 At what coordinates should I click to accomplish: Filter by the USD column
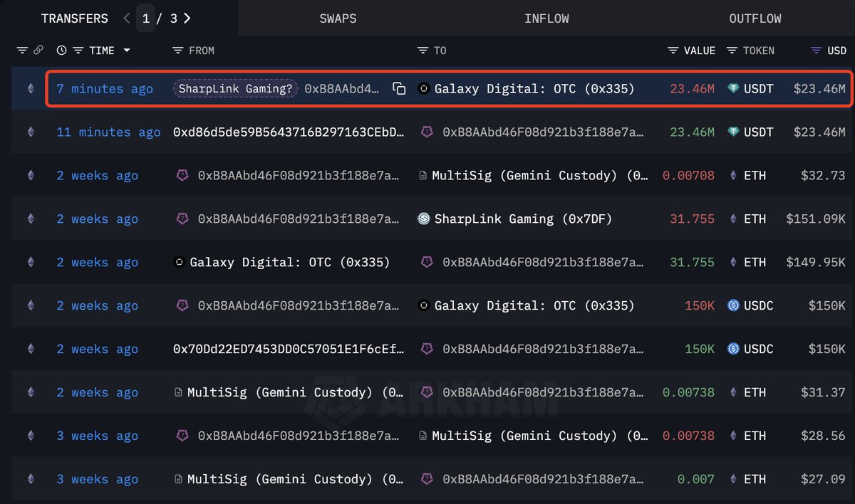pos(817,51)
